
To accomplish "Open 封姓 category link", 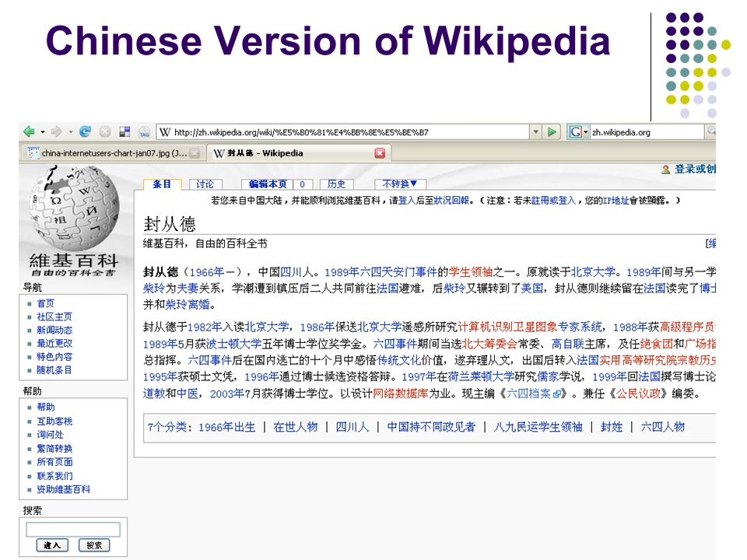I will pyautogui.click(x=612, y=427).
